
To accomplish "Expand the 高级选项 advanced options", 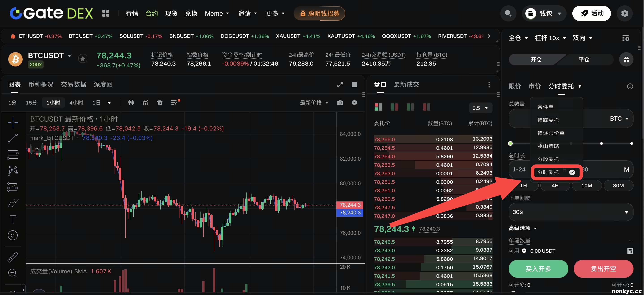I will [x=523, y=228].
